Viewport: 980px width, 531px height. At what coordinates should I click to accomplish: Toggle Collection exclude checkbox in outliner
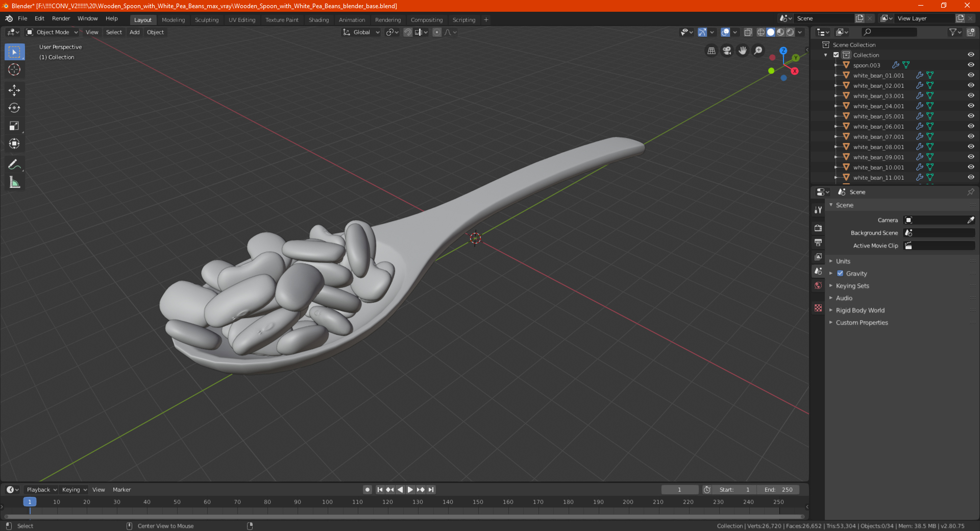point(836,55)
